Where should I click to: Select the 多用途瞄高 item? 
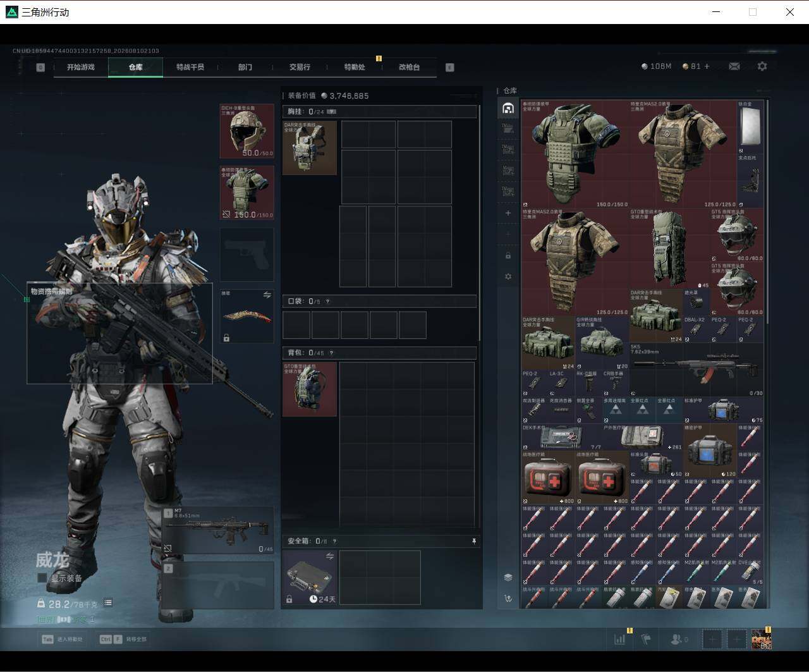coord(616,411)
